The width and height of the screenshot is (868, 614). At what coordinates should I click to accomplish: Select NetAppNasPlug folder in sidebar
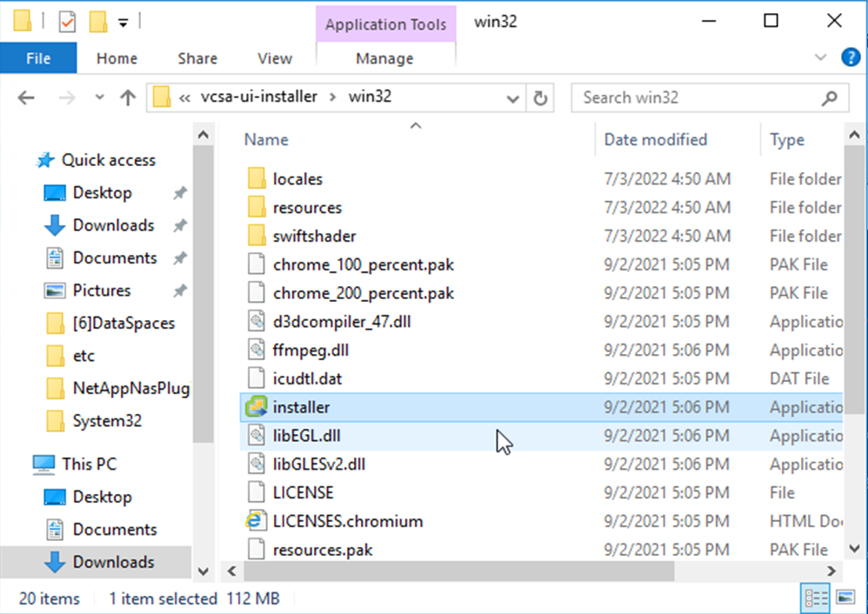pos(130,389)
